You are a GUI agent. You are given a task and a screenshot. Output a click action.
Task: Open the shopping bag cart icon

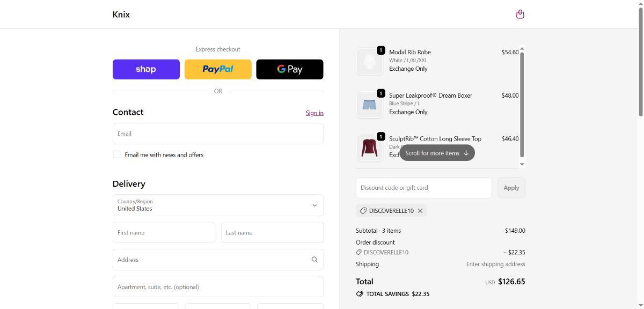click(519, 14)
